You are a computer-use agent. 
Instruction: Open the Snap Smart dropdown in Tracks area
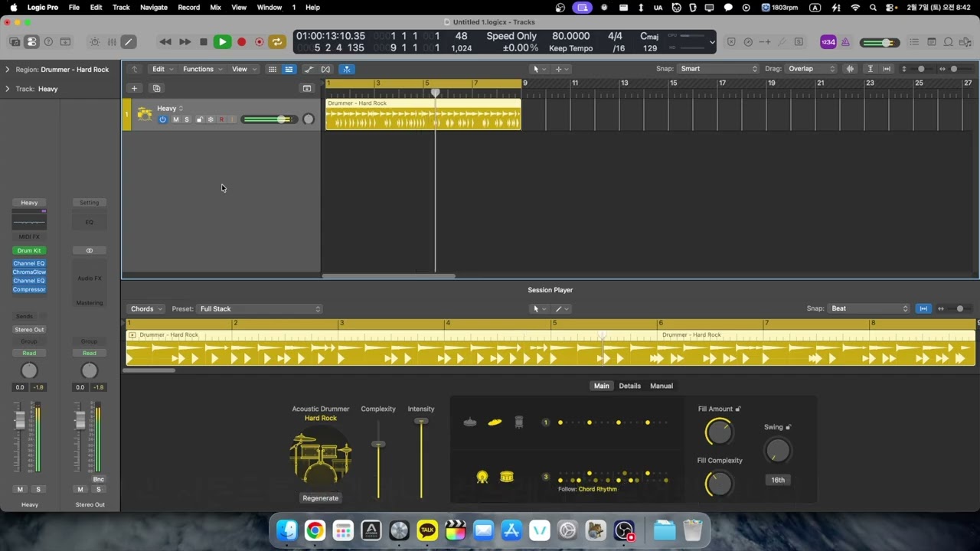tap(718, 69)
